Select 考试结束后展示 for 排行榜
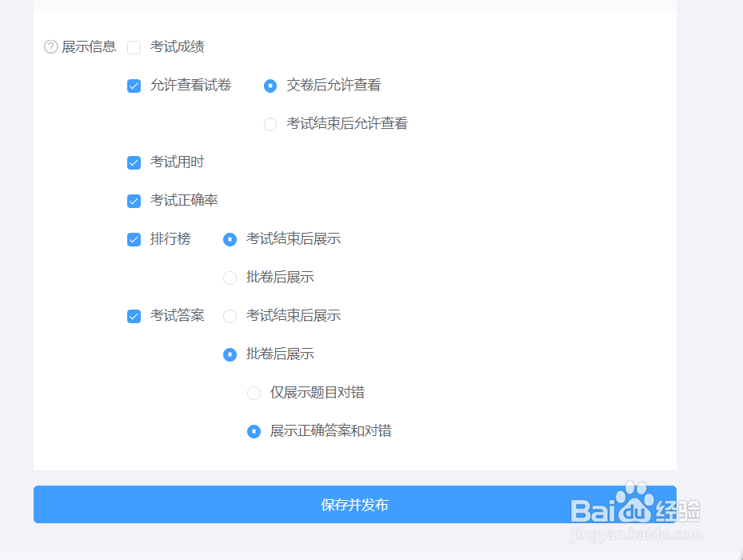 point(230,239)
